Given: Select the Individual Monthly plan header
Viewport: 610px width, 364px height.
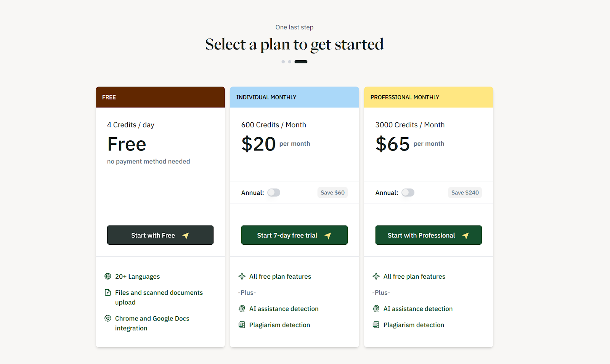Looking at the screenshot, I should click(294, 97).
